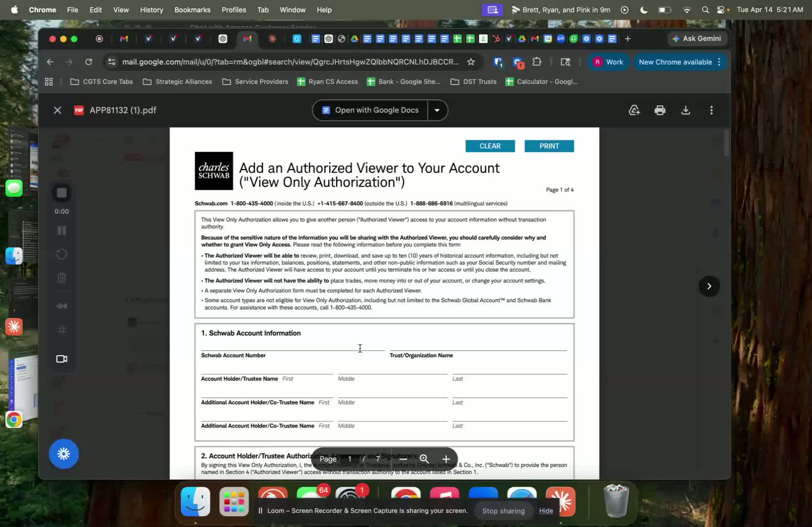Click the Spotlight search icon in menu bar

pos(705,10)
